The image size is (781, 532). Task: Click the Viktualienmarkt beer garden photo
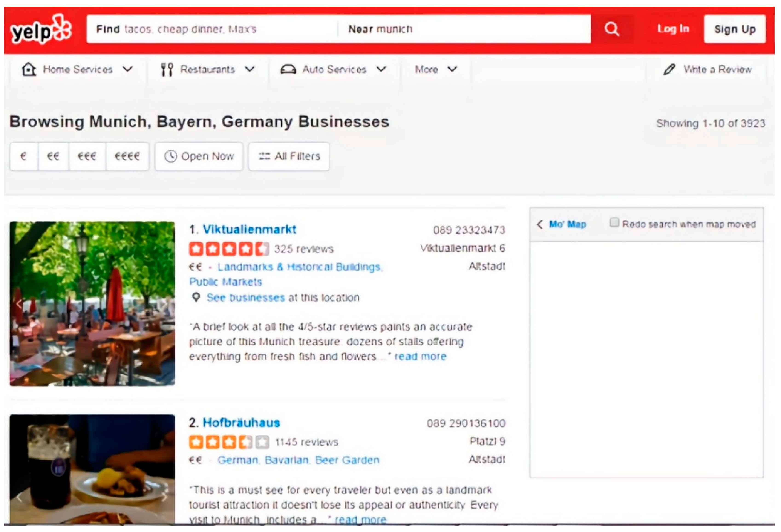click(x=92, y=303)
